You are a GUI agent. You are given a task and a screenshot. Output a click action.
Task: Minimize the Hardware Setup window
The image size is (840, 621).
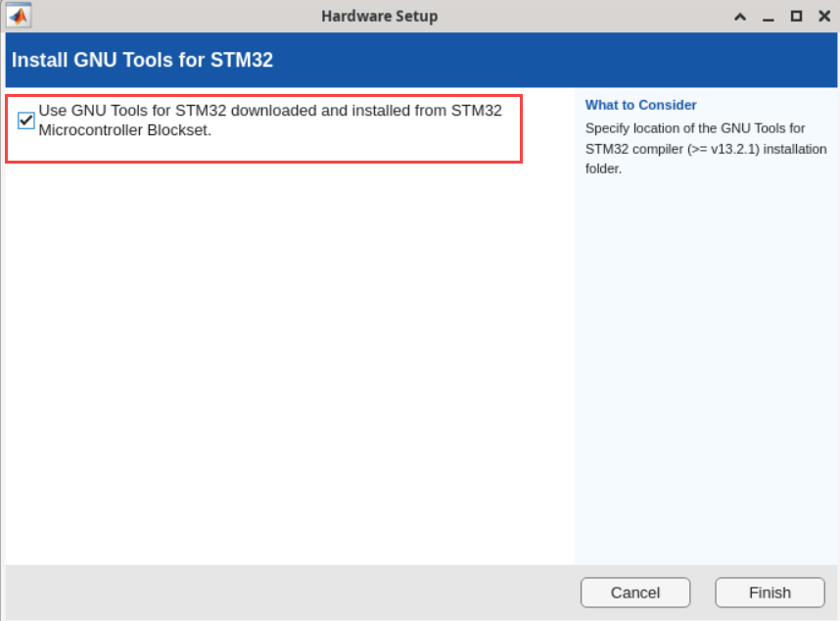(769, 17)
